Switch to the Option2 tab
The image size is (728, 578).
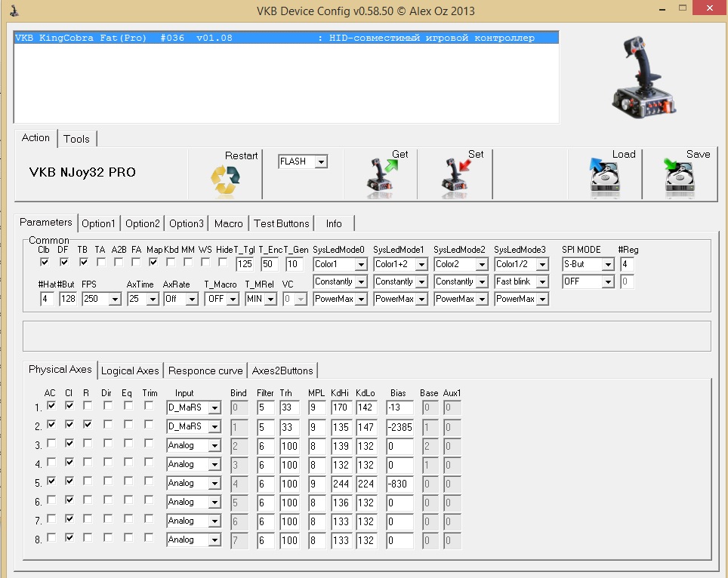click(143, 223)
